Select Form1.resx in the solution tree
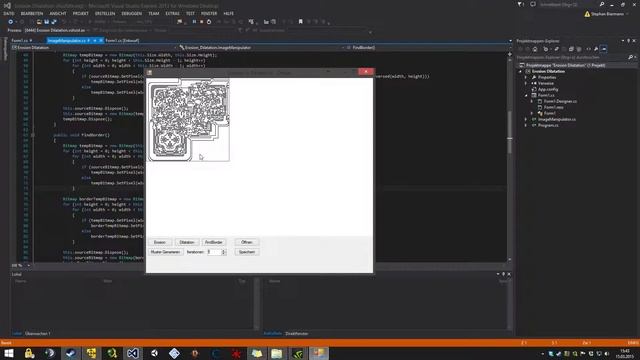The width and height of the screenshot is (640, 360). pyautogui.click(x=553, y=107)
